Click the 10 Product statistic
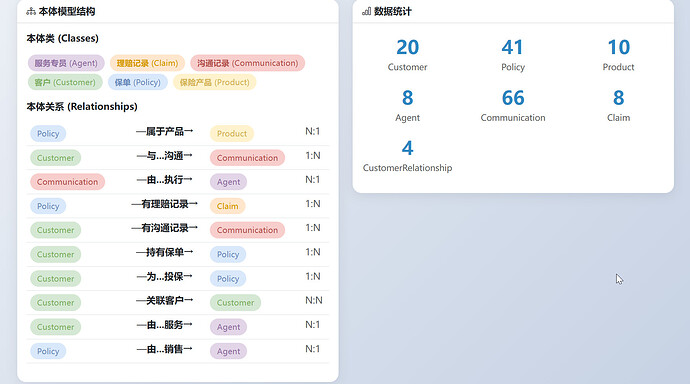The image size is (690, 384). 618,55
